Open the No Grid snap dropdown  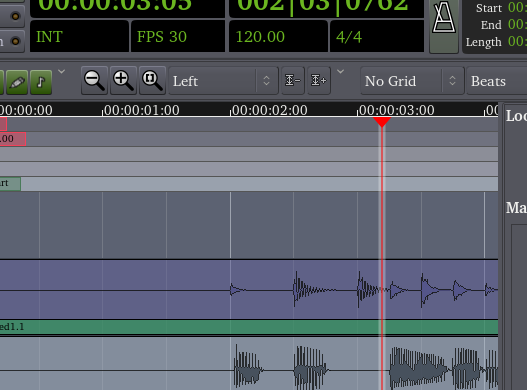412,81
